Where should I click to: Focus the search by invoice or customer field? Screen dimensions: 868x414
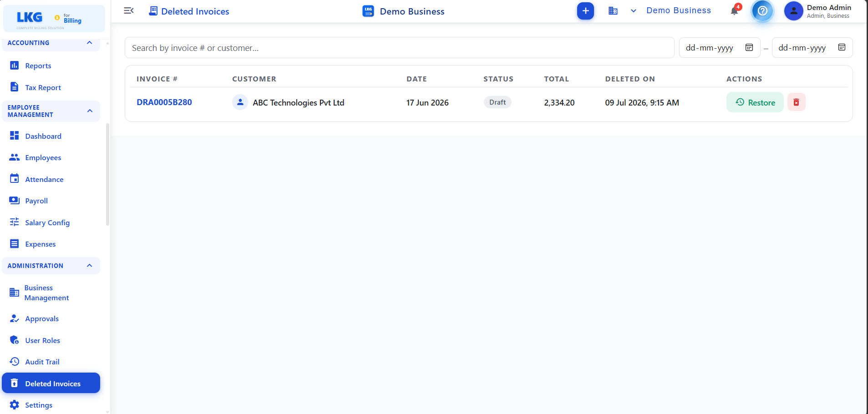[399, 48]
